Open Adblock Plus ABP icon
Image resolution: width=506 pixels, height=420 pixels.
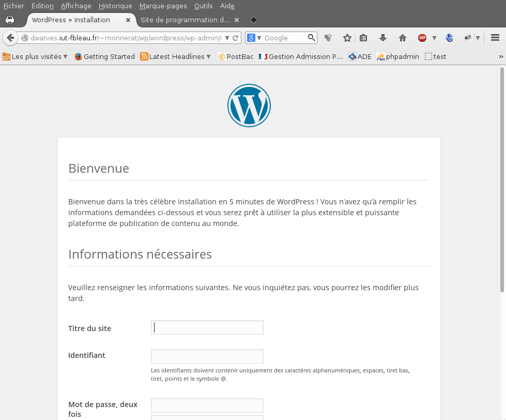pos(422,38)
